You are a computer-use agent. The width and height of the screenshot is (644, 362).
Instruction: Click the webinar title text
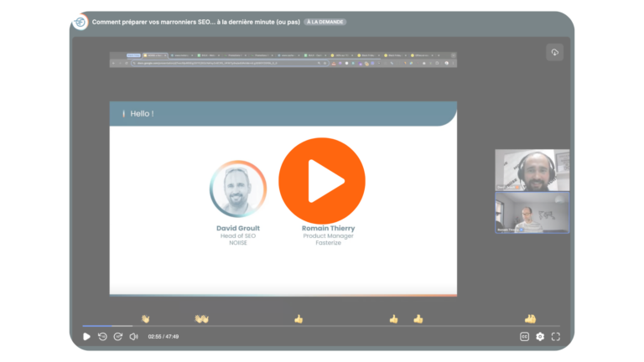pyautogui.click(x=196, y=22)
